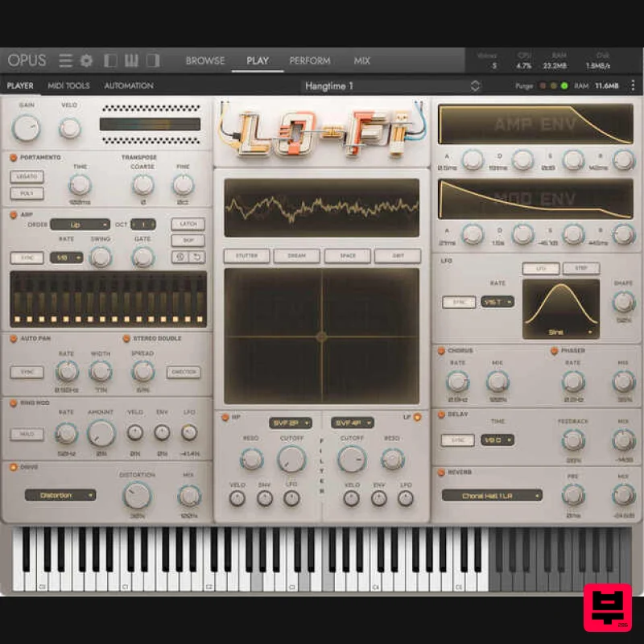Open the Opus settings gear icon
This screenshot has width=644, height=644.
[x=85, y=60]
